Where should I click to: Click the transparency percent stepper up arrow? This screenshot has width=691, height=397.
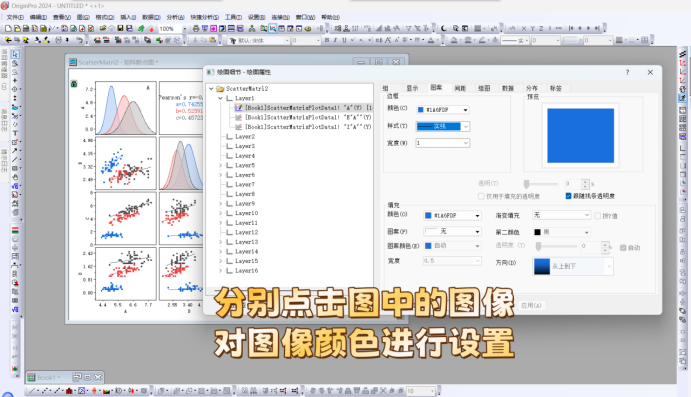(x=585, y=182)
